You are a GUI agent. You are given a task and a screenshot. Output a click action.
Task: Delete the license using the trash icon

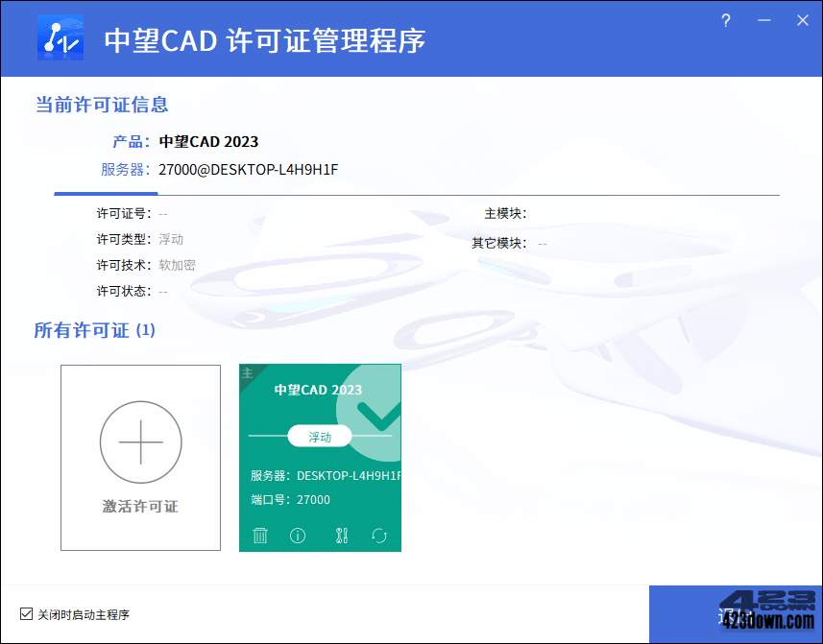pyautogui.click(x=259, y=536)
